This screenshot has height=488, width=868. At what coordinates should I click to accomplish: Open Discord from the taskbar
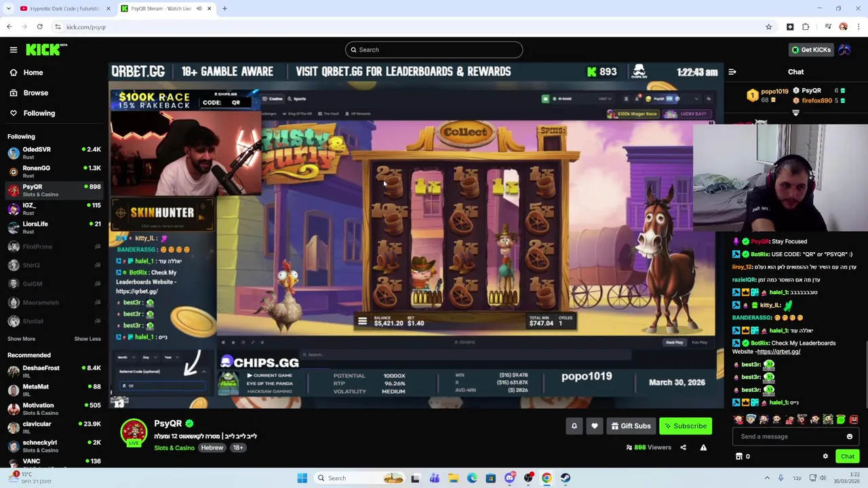click(509, 478)
